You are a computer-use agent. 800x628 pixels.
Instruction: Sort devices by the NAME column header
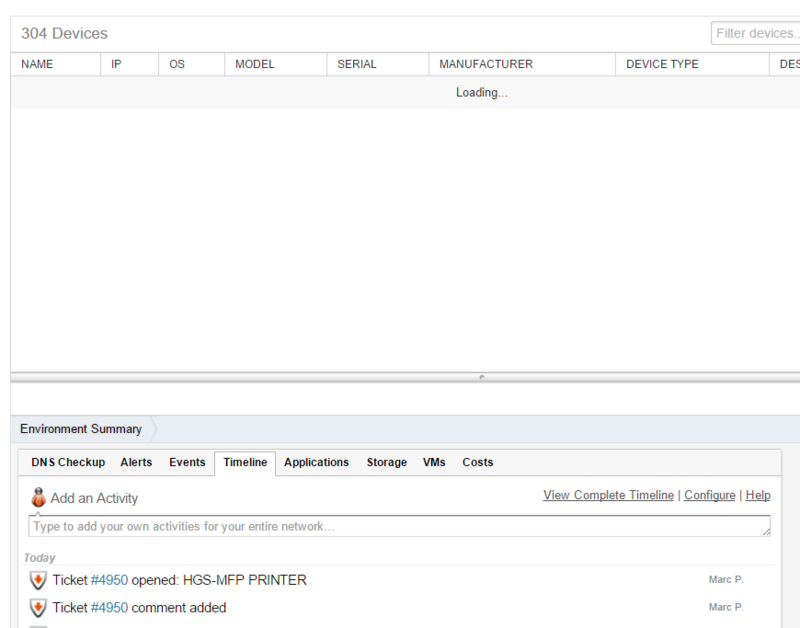[x=37, y=64]
